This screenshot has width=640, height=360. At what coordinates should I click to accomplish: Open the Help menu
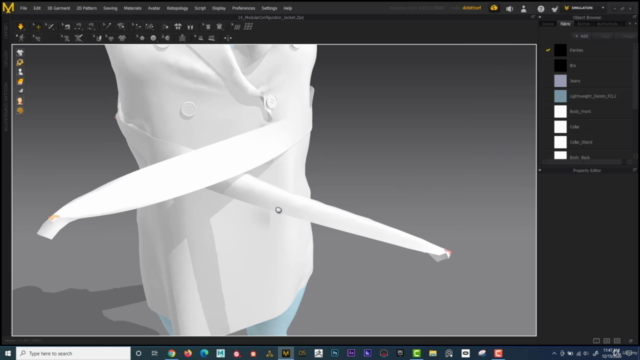click(x=288, y=8)
